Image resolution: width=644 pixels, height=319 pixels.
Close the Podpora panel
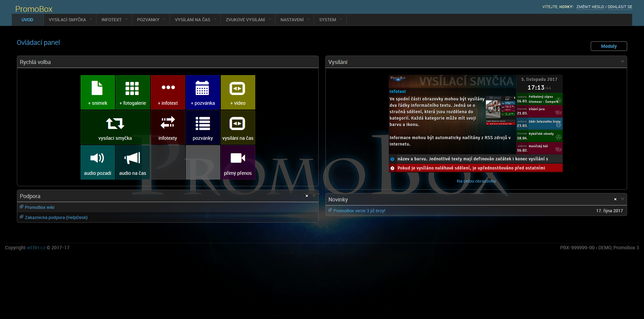click(307, 196)
